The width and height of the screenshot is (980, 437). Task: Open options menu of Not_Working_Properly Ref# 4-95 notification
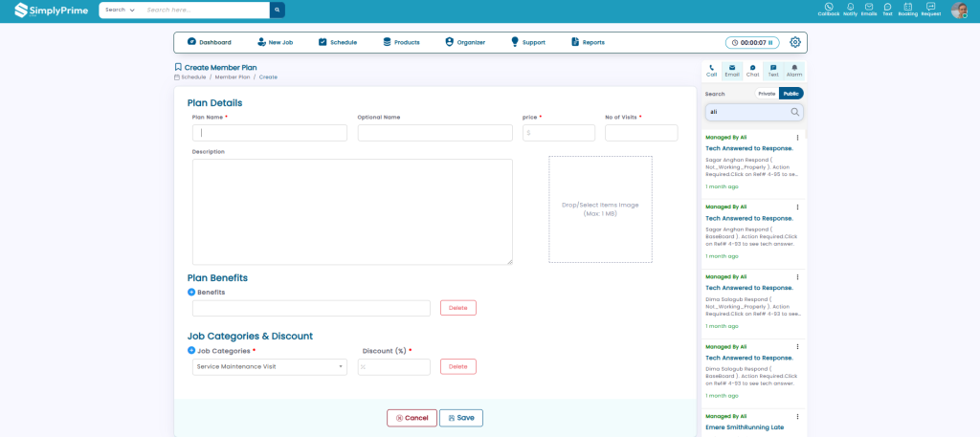(x=797, y=138)
